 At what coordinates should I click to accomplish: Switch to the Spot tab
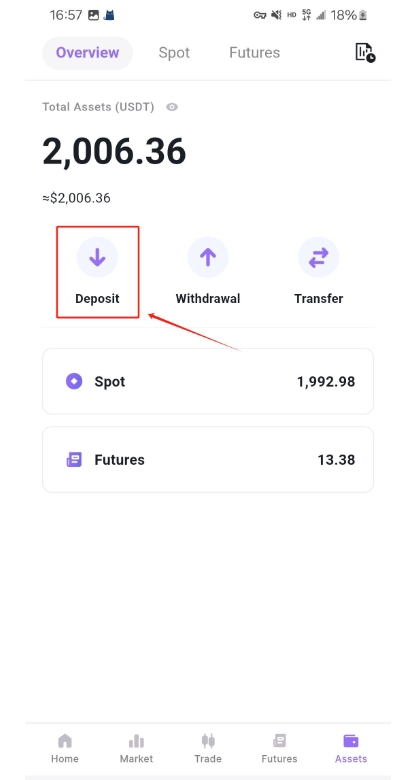click(174, 53)
